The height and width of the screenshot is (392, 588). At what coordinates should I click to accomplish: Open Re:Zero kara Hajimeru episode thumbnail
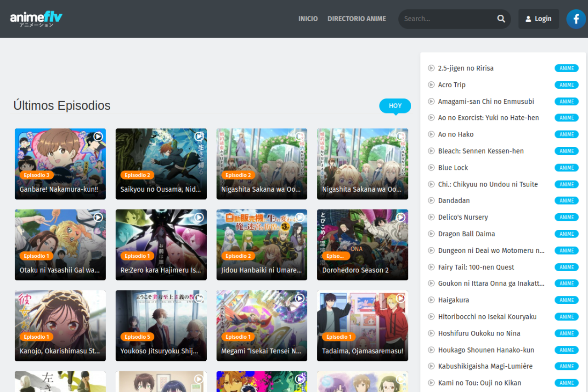161,244
